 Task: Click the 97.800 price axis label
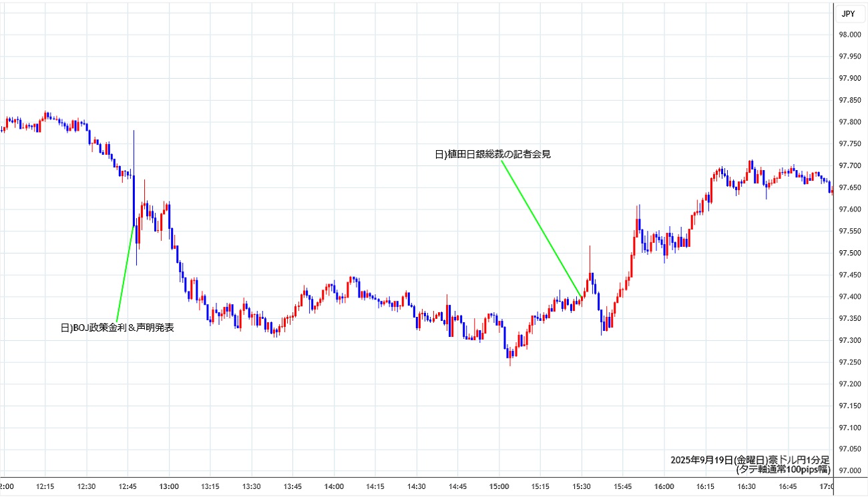coord(851,122)
